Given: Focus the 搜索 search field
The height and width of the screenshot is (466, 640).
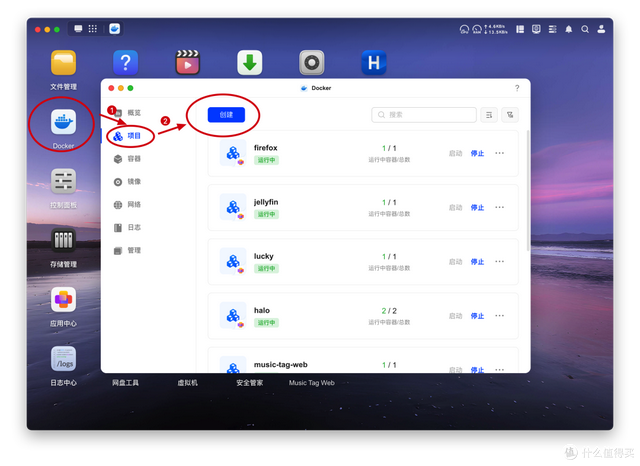Looking at the screenshot, I should coord(424,115).
